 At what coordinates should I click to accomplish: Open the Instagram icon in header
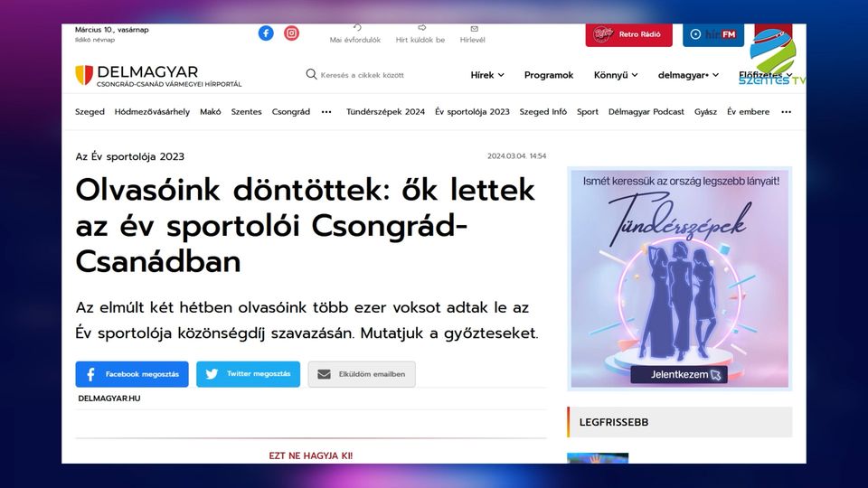pos(291,33)
